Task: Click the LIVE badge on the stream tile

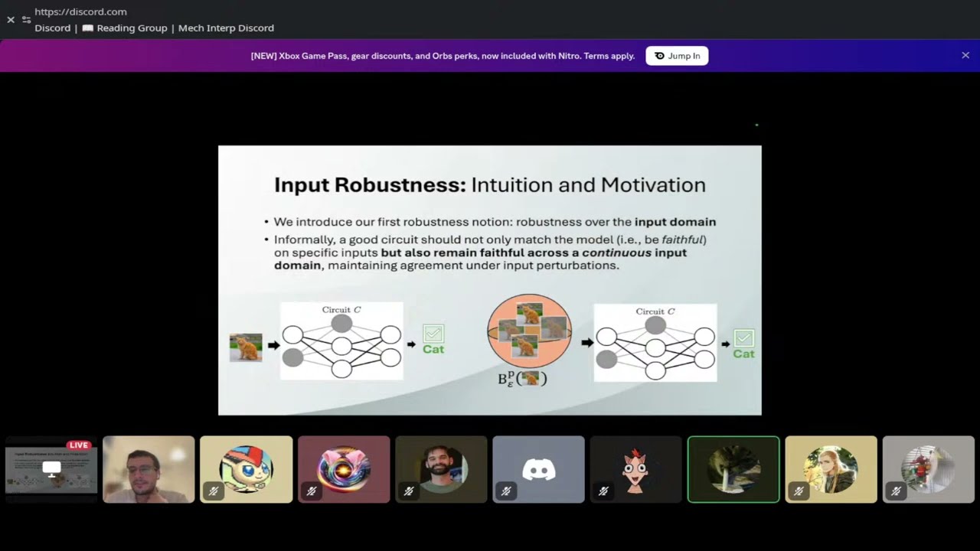Action: click(x=79, y=445)
